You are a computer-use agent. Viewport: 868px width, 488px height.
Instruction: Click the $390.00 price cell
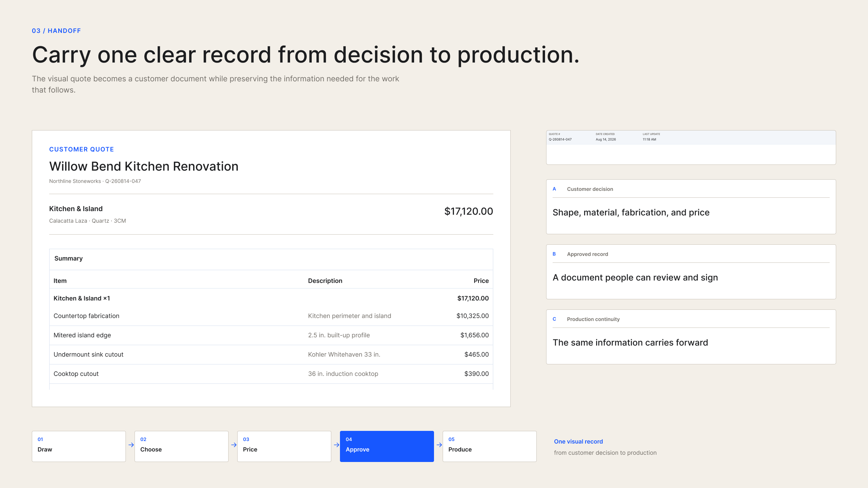coord(476,374)
